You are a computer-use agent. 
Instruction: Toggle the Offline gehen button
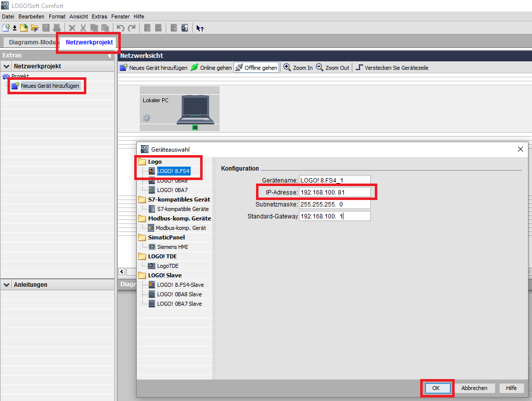257,67
